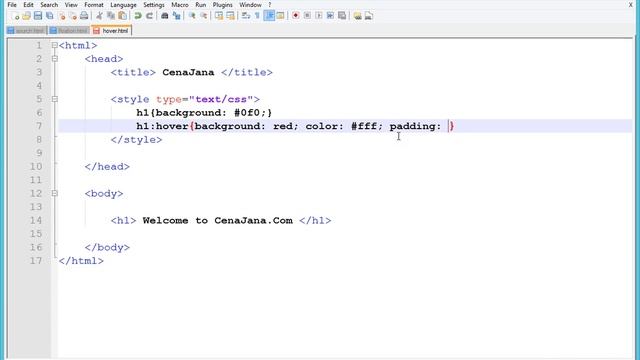Image resolution: width=640 pixels, height=360 pixels.
Task: Open Find with the binoculars icon
Action: (x=165, y=16)
